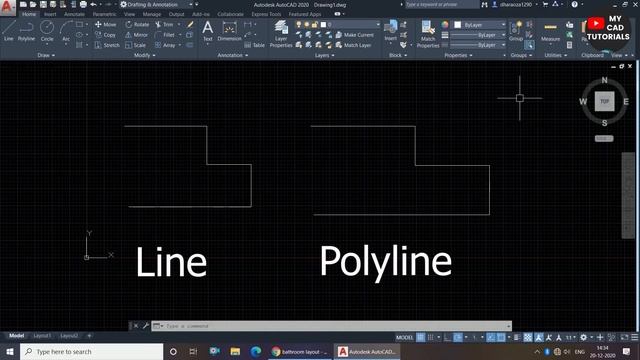This screenshot has height=360, width=640.
Task: Toggle the drawing grid display in status bar
Action: (x=420, y=338)
